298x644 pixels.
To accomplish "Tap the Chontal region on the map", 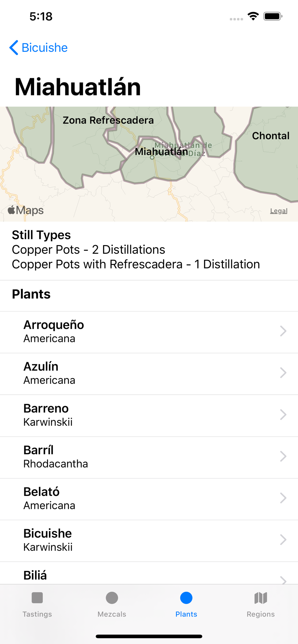I will (x=271, y=136).
